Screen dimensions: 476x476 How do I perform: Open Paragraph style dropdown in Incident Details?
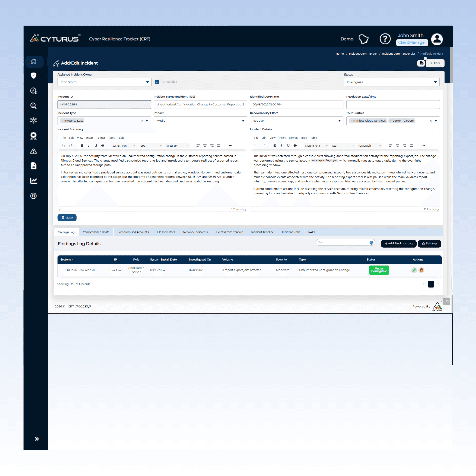(x=370, y=146)
